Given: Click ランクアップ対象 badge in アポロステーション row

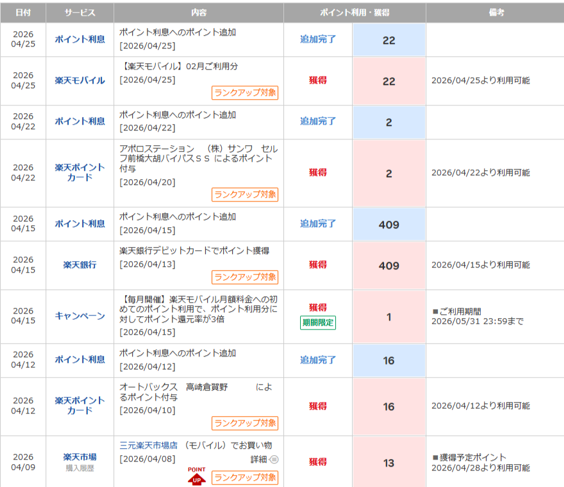Looking at the screenshot, I should 245,195.
